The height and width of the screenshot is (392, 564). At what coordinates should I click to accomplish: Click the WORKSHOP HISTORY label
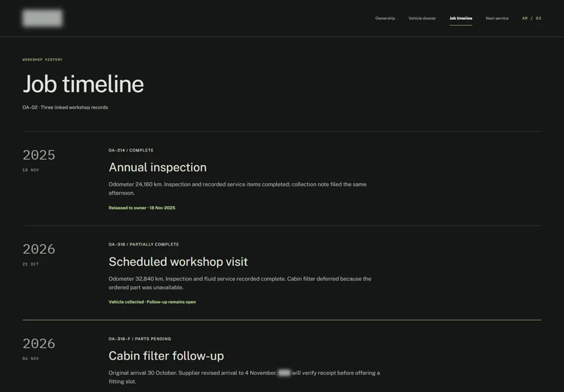tap(42, 60)
